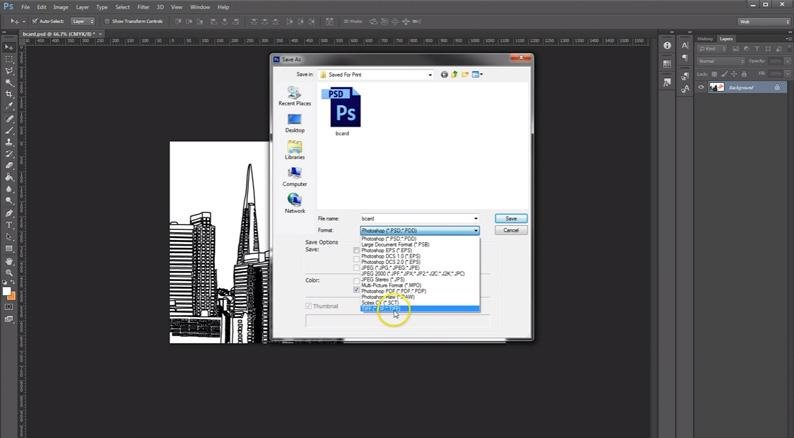The image size is (794, 438).
Task: Select the Horizontal Type tool
Action: (9, 225)
